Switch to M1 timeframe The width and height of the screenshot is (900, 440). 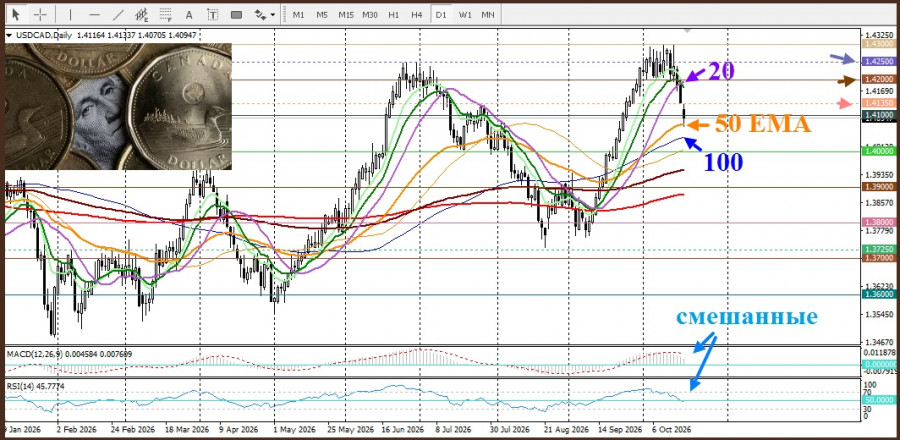click(298, 15)
